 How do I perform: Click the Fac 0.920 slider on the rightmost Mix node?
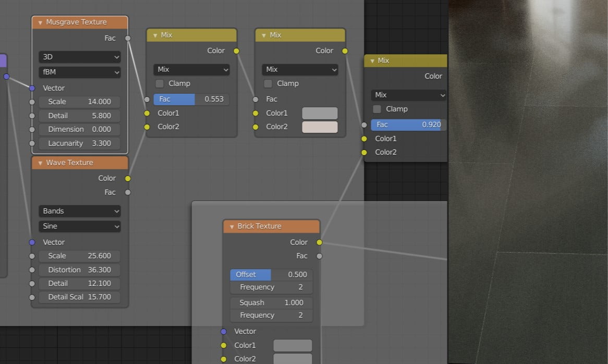407,124
